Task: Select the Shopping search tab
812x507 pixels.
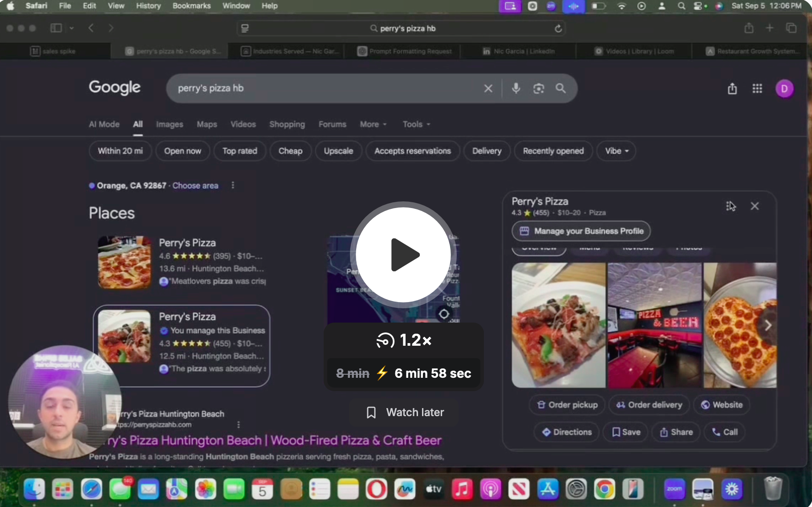Action: [287, 124]
